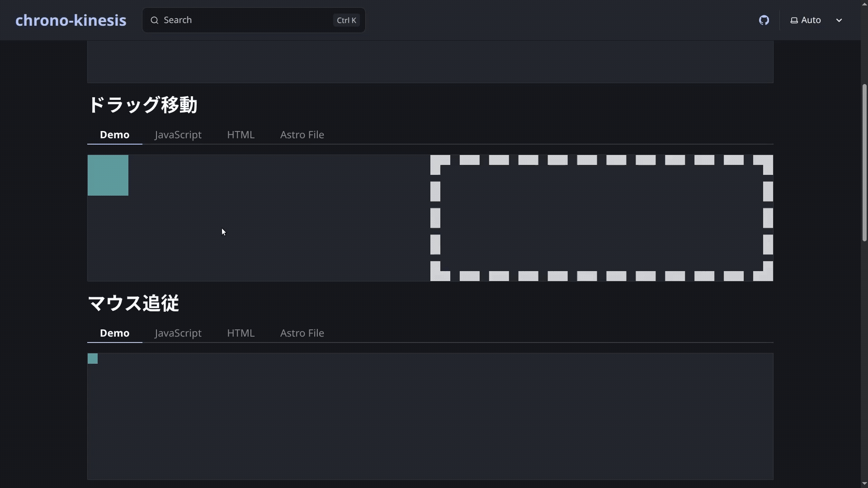Open the chrono-kinesis GitHub repository icon
The width and height of the screenshot is (868, 488).
[764, 20]
